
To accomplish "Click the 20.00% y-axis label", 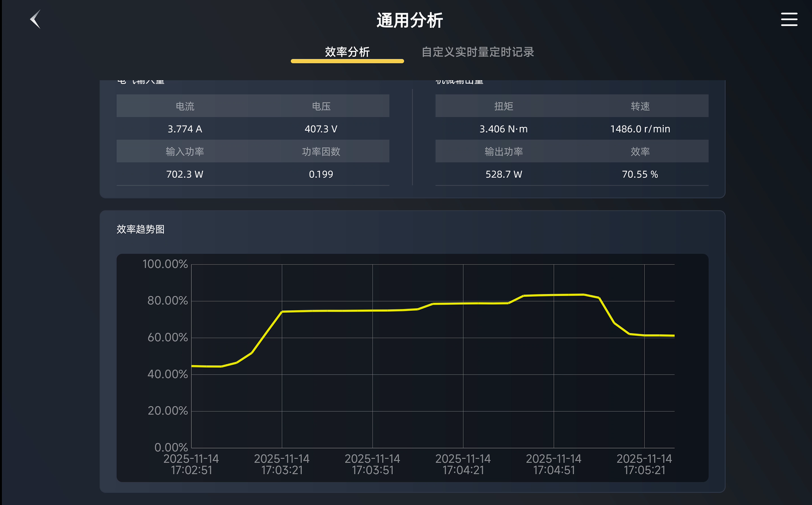I will point(168,411).
